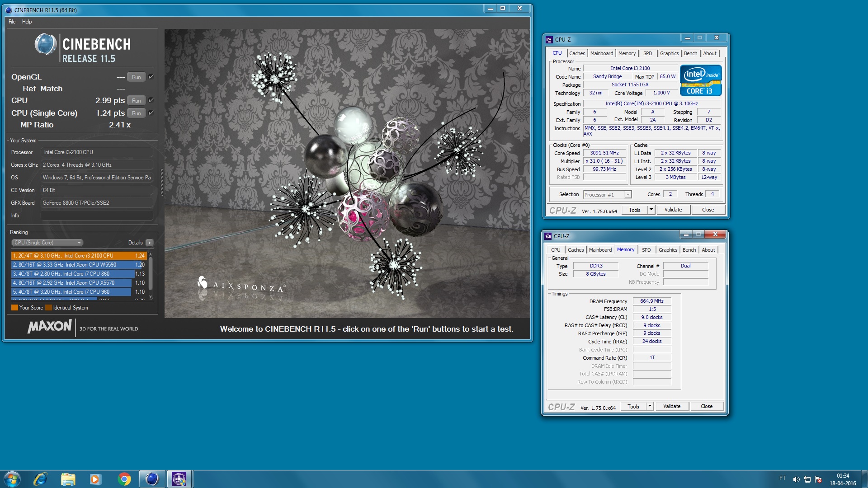Toggle the CPU test checkbox
Image resolution: width=868 pixels, height=488 pixels.
coord(151,100)
